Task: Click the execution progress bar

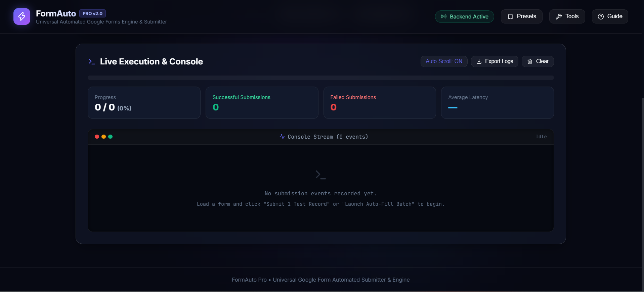Action: coord(320,78)
